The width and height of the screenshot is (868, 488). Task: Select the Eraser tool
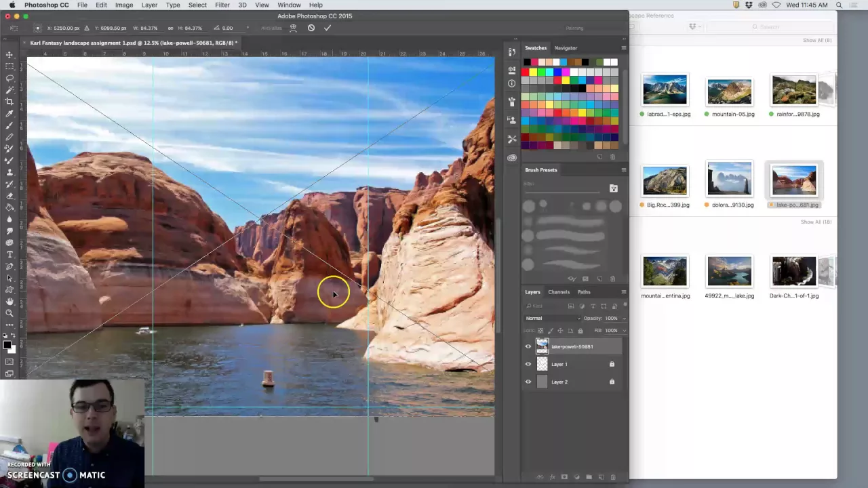coord(9,196)
